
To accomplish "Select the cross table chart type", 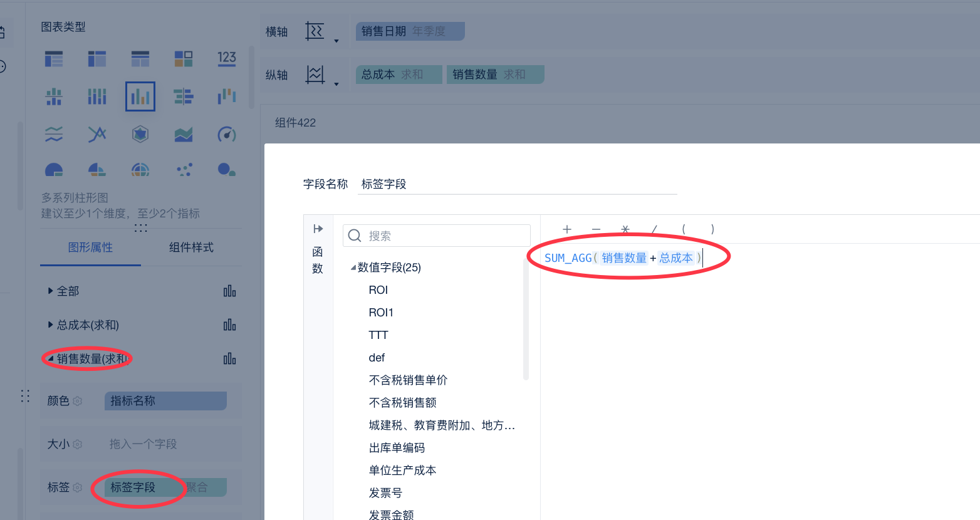I will [x=97, y=60].
